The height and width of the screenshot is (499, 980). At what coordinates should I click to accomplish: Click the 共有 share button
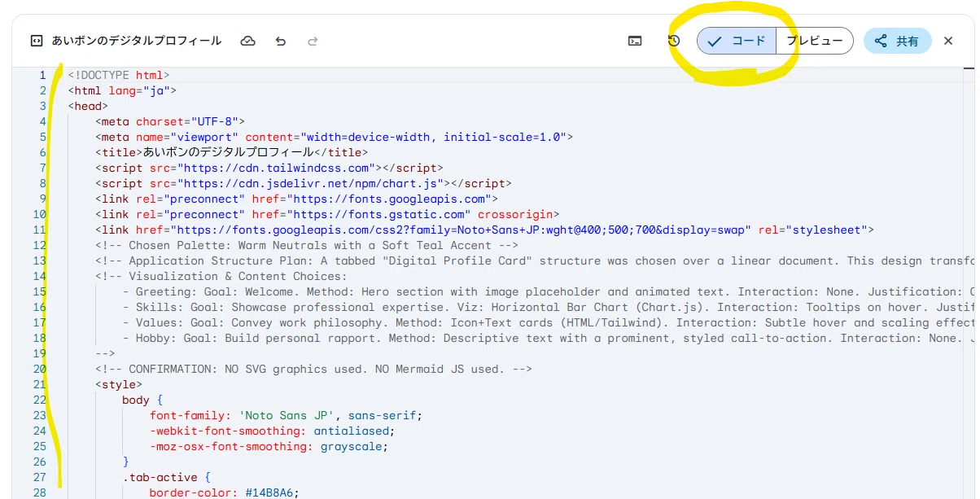[897, 41]
